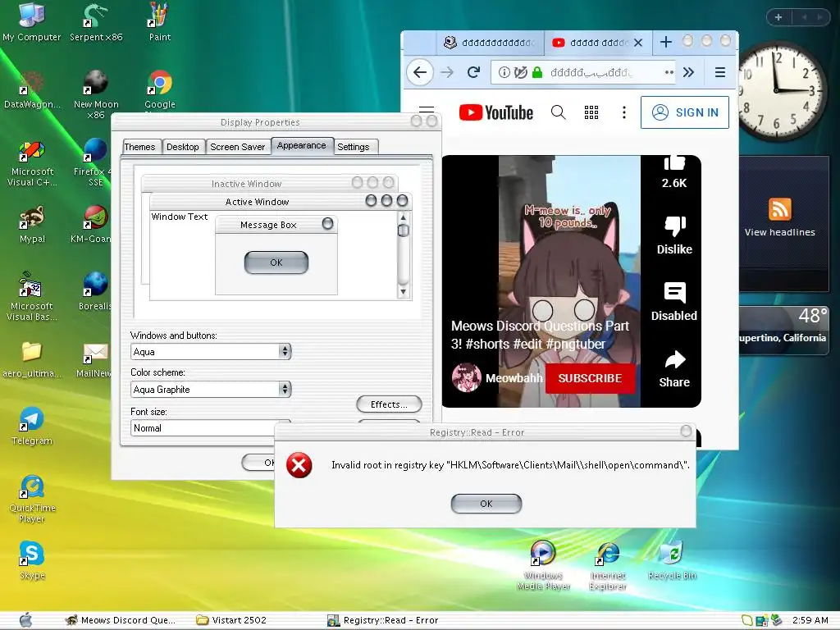The image size is (840, 630).
Task: Open Font size Normal dropdown
Action: pyautogui.click(x=211, y=427)
